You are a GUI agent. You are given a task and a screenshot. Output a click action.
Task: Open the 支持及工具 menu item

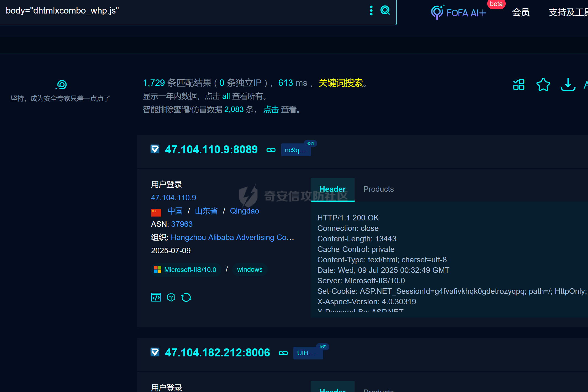[x=568, y=12]
